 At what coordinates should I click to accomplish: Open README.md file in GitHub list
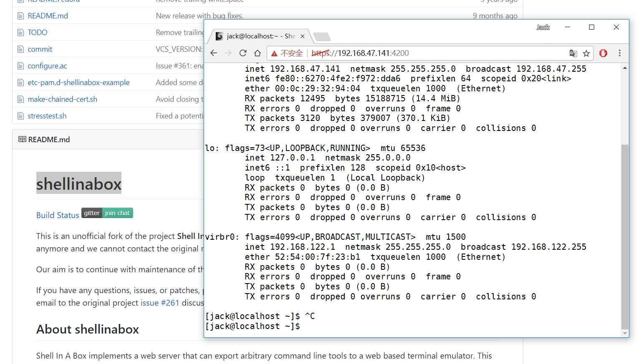pyautogui.click(x=48, y=16)
